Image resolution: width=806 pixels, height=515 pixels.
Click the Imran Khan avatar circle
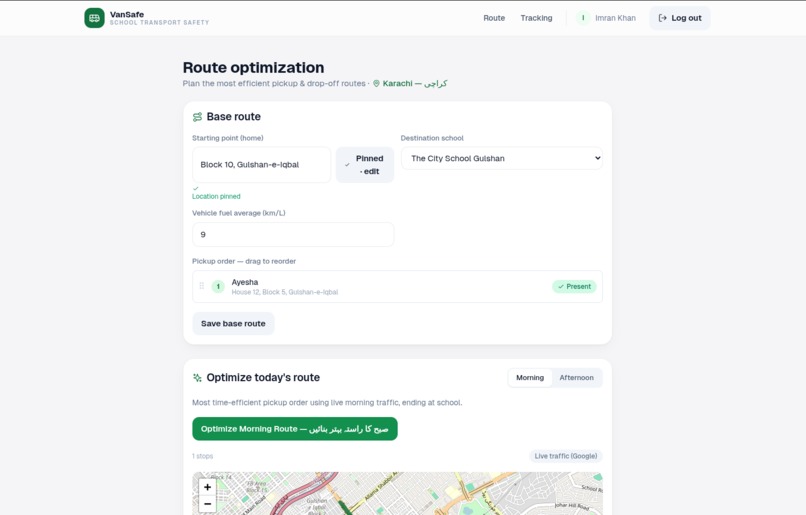583,18
